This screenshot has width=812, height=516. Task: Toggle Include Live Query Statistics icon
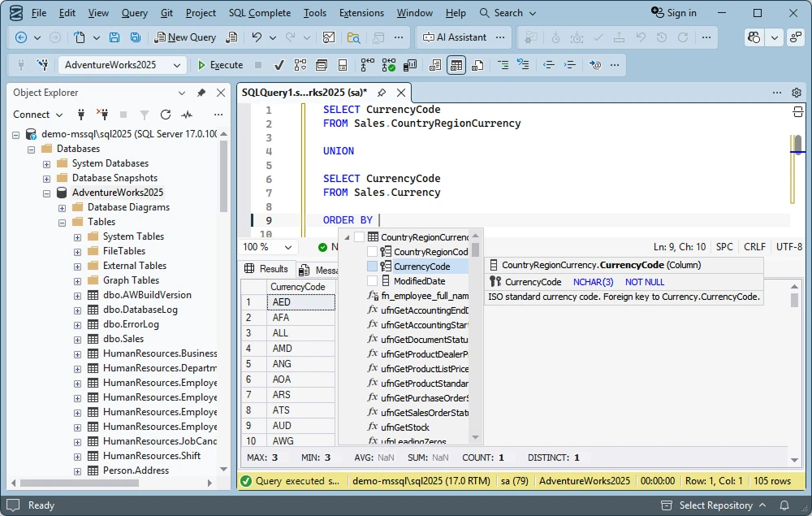[x=388, y=65]
